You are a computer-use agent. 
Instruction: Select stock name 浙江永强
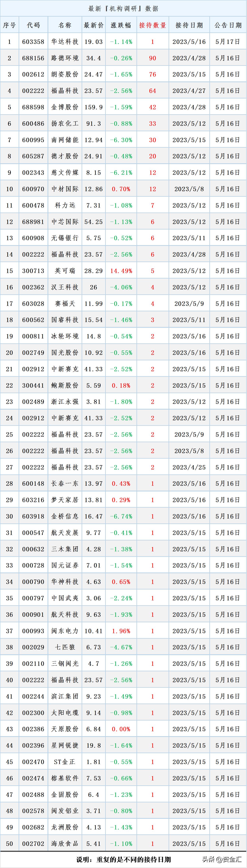[x=65, y=402]
